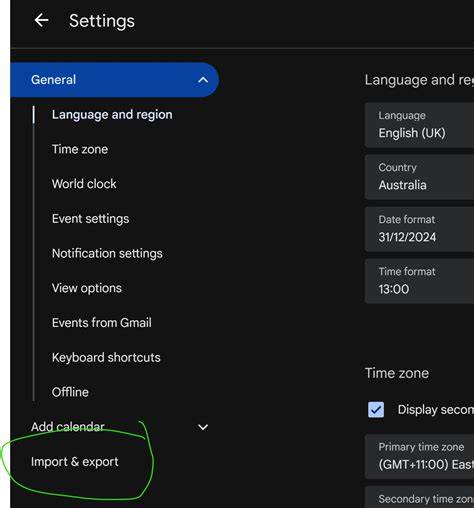Open Time zone settings in sidebar
The image size is (474, 508).
pos(80,149)
